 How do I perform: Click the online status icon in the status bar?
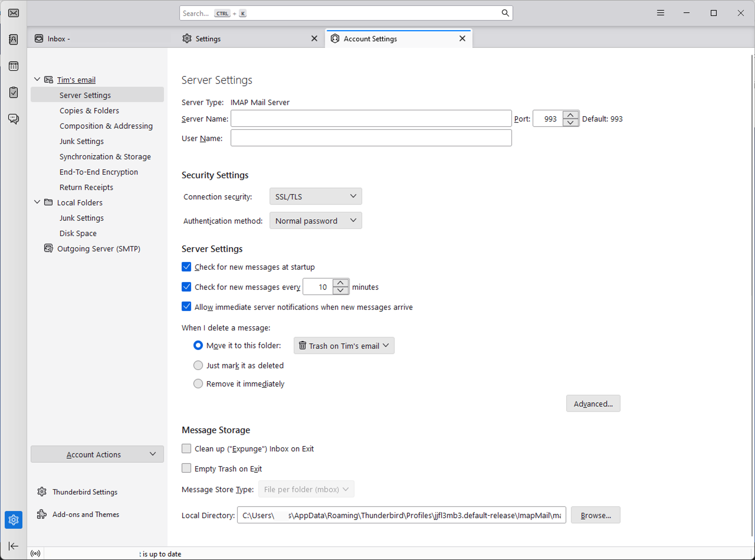coord(35,554)
